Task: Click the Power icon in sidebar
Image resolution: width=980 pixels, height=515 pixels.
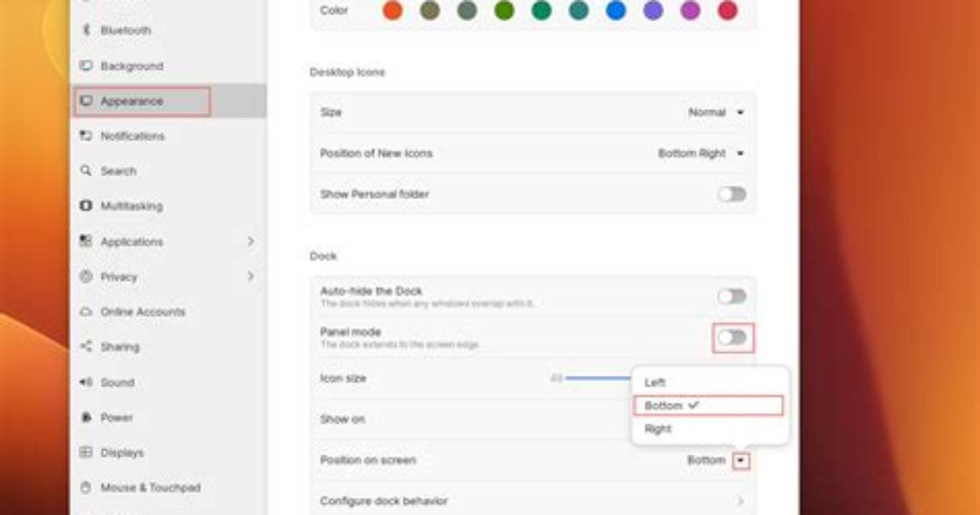Action: (x=86, y=417)
